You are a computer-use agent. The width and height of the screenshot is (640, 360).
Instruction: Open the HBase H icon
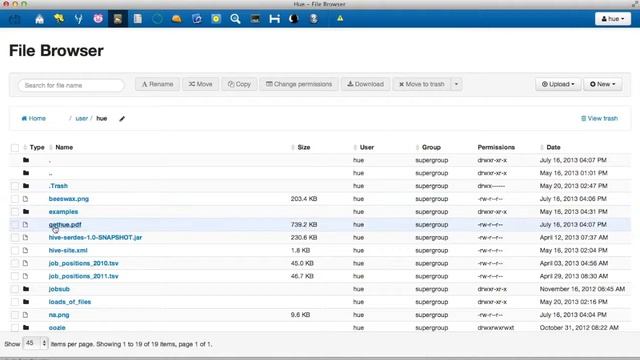coord(275,19)
